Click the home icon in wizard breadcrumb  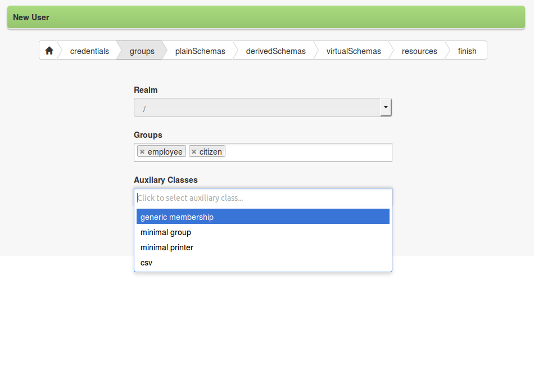49,51
